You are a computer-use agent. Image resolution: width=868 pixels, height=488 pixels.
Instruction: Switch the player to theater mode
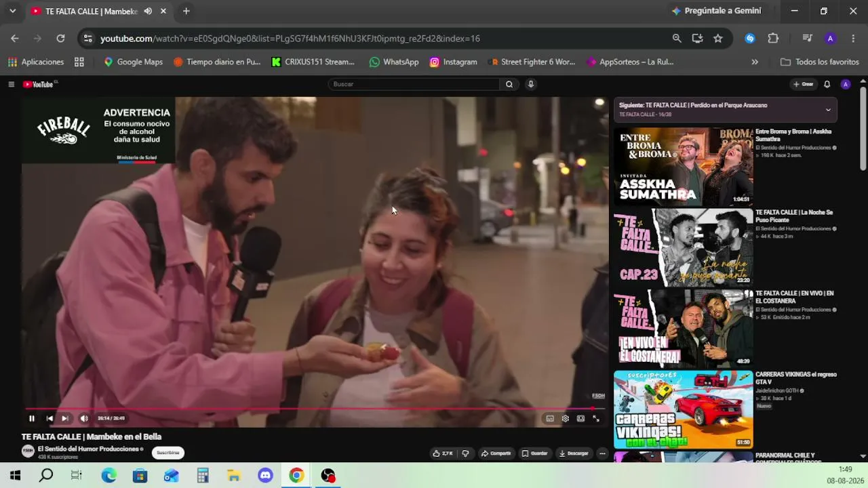tap(580, 418)
